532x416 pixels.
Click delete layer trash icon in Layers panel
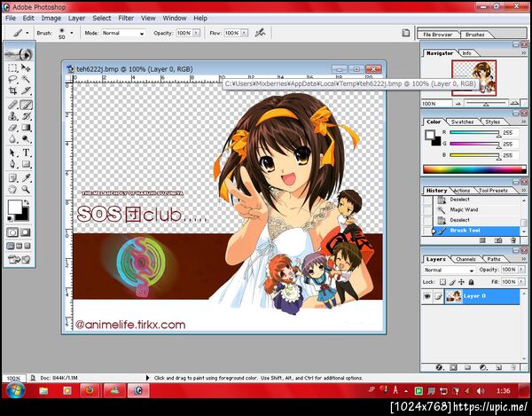[x=513, y=367]
